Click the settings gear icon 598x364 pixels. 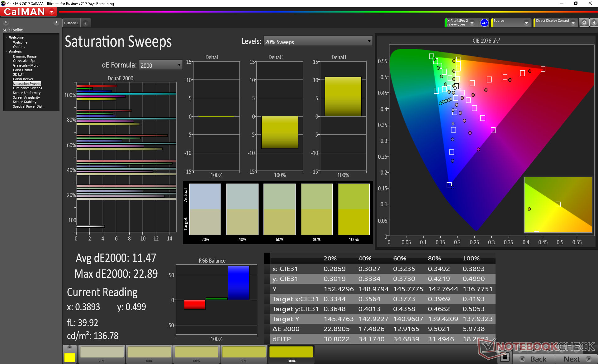coord(584,22)
